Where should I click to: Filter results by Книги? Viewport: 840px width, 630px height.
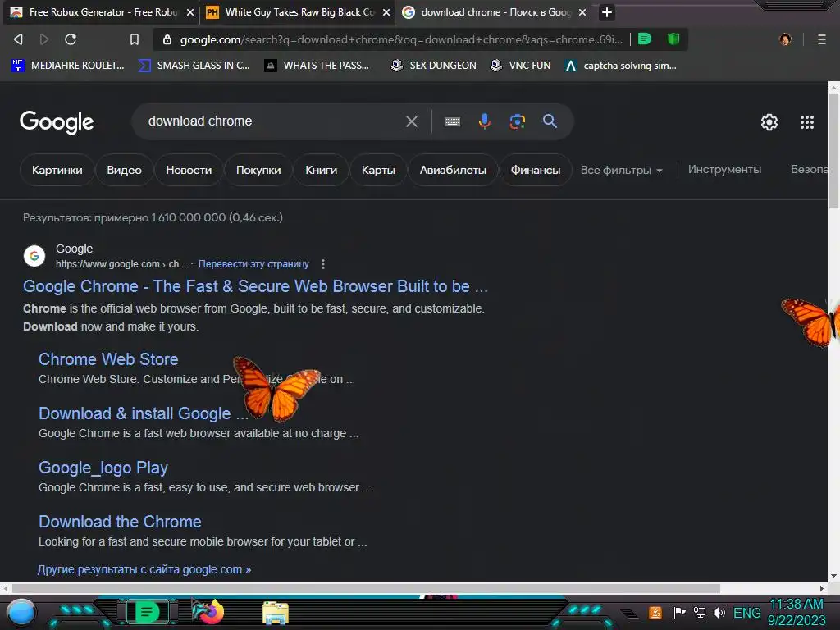click(321, 170)
